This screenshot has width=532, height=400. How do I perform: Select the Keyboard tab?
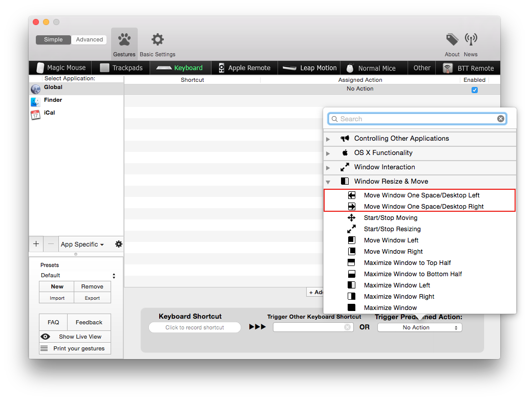[180, 68]
